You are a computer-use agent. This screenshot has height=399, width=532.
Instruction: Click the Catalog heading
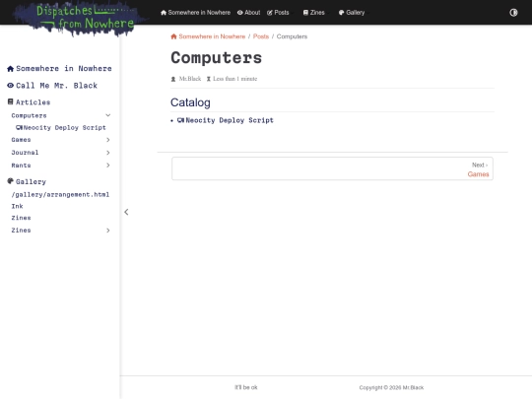[190, 102]
